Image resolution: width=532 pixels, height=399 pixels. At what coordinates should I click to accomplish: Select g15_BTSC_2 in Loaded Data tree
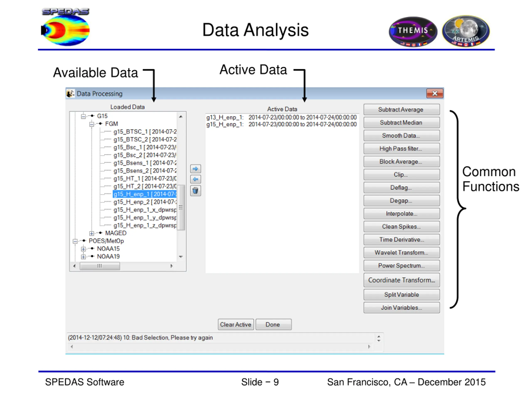click(145, 139)
